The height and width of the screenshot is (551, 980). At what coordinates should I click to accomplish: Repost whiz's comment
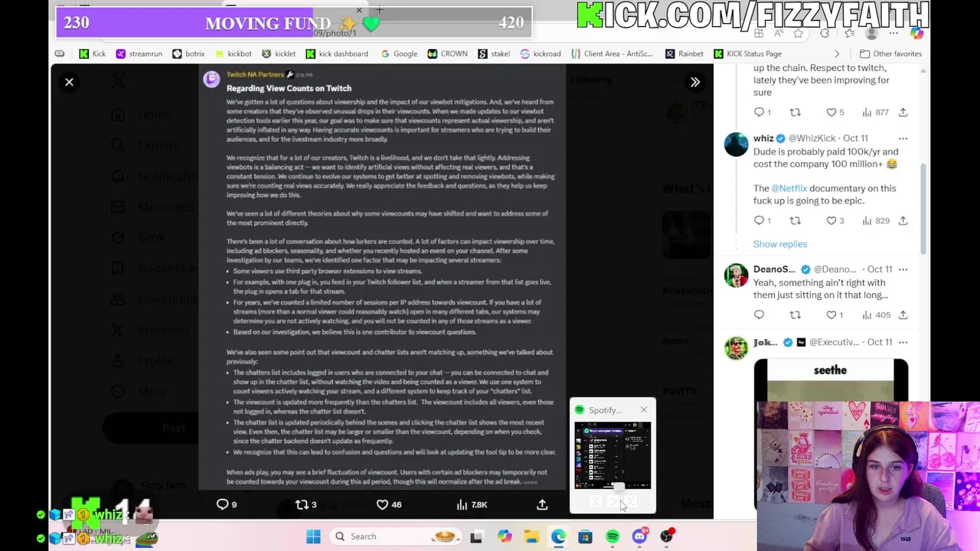[x=795, y=220]
